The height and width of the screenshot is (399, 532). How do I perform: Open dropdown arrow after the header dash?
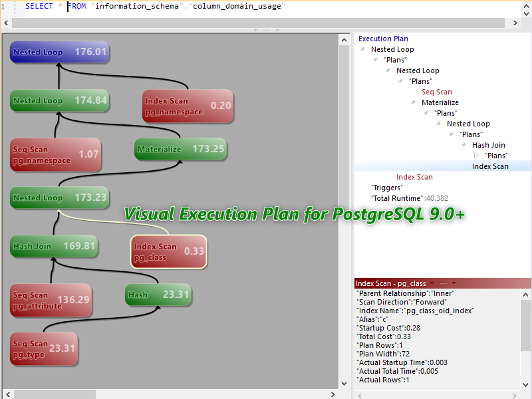[454, 283]
